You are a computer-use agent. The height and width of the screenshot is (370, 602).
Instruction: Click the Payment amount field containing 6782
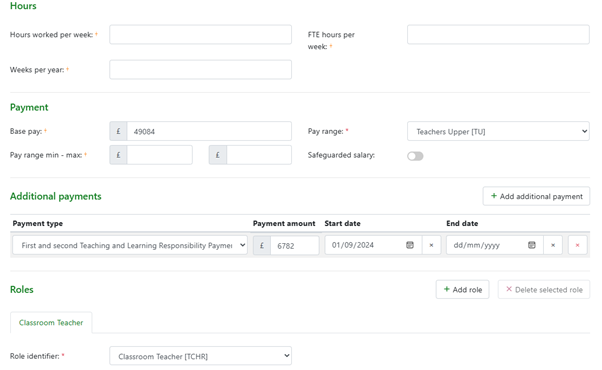(295, 245)
